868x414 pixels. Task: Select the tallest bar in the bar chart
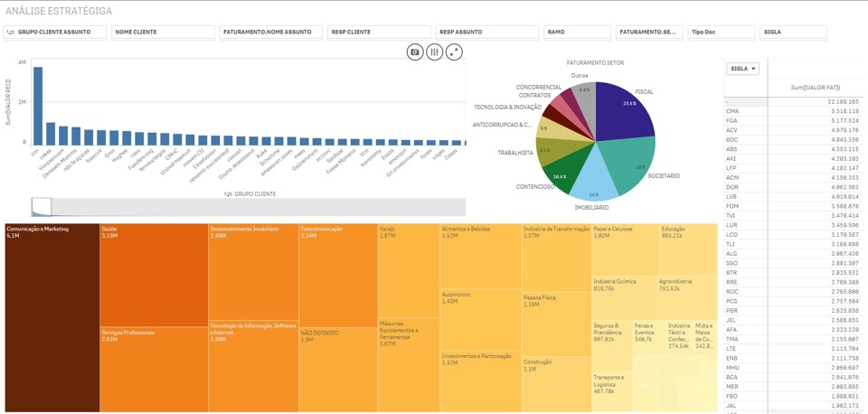[38, 104]
